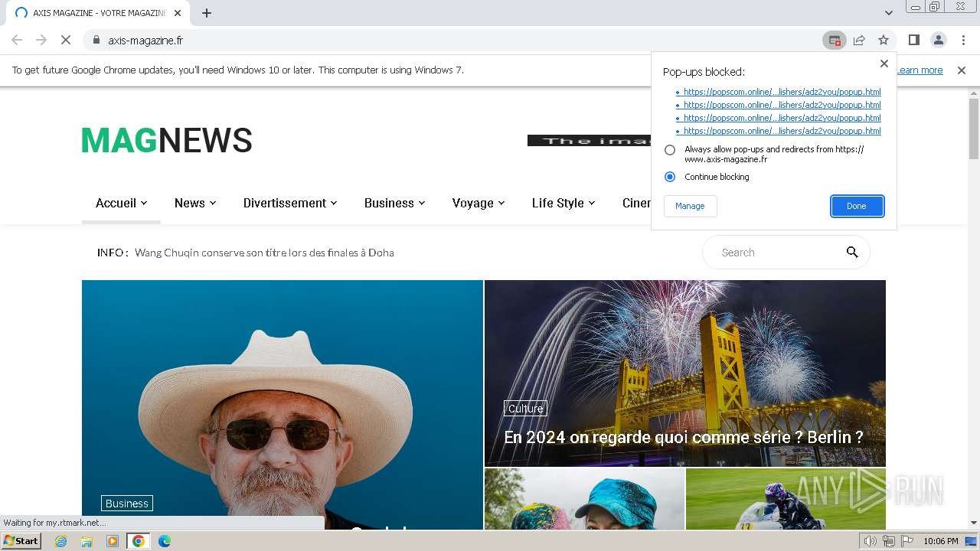The height and width of the screenshot is (551, 980).
Task: Focus the Search input field
Action: point(777,253)
